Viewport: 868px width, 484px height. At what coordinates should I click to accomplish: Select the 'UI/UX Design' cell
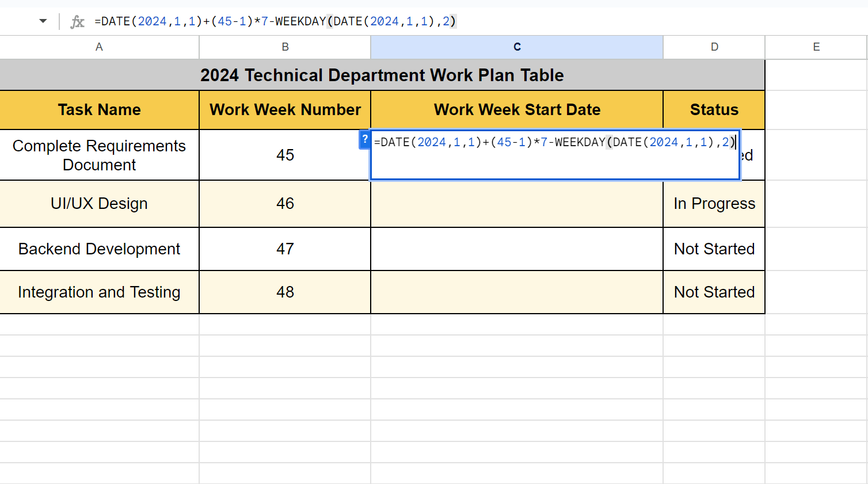(x=99, y=204)
